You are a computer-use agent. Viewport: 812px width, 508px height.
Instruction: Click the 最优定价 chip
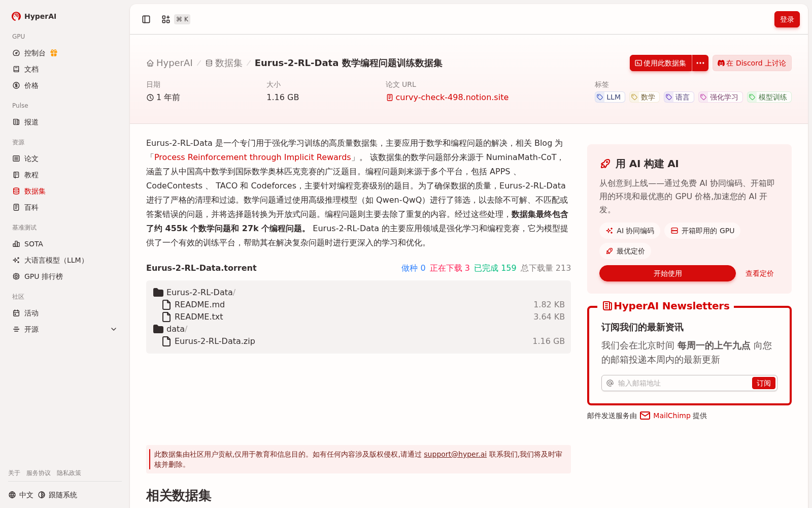pos(625,251)
